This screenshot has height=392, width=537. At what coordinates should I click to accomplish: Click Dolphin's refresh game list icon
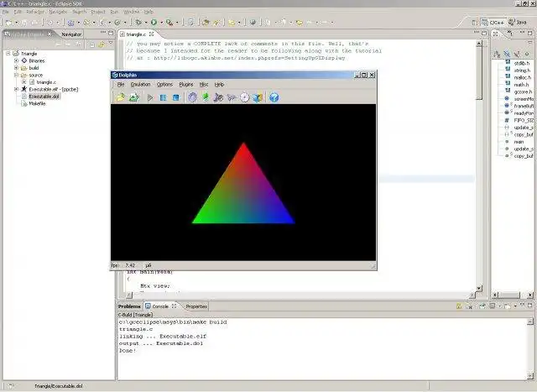134,97
